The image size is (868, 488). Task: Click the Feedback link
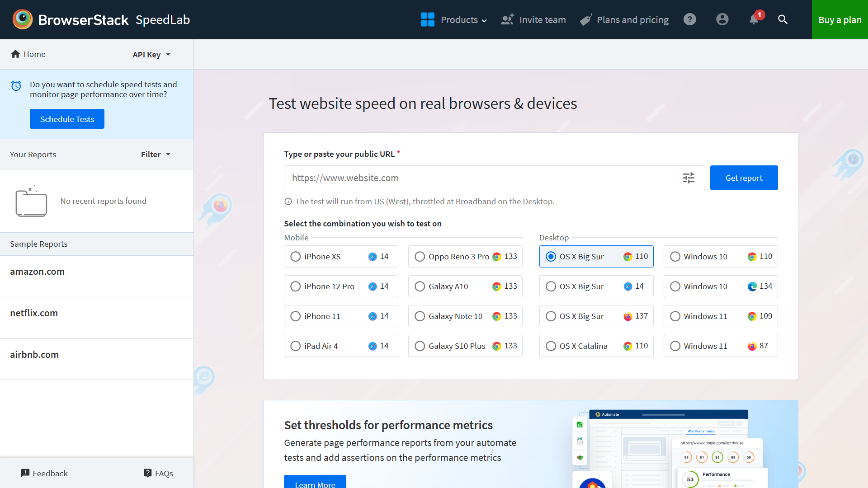pyautogui.click(x=44, y=473)
